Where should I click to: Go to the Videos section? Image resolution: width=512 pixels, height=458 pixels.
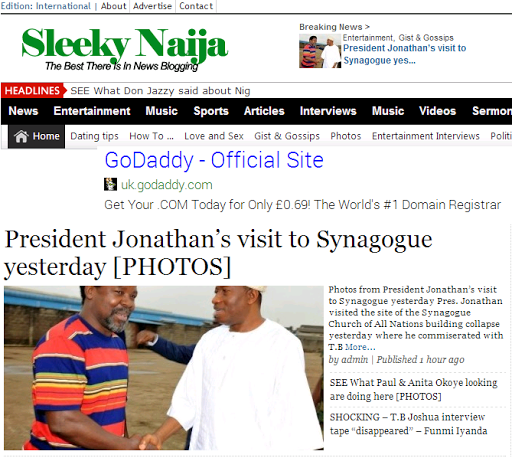pos(437,111)
